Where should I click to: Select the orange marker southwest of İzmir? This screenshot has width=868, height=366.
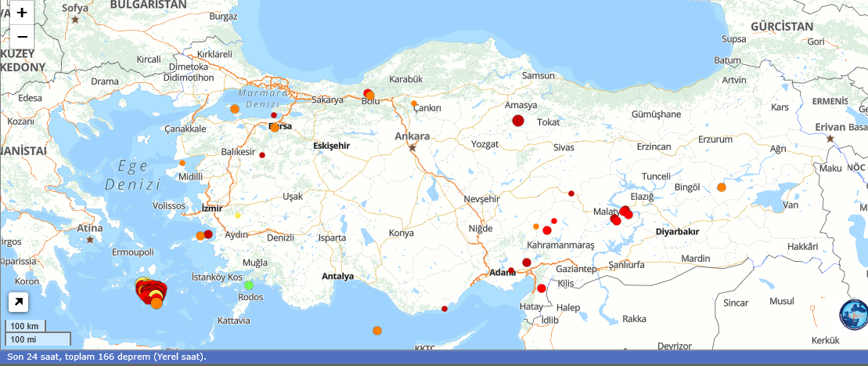point(200,236)
